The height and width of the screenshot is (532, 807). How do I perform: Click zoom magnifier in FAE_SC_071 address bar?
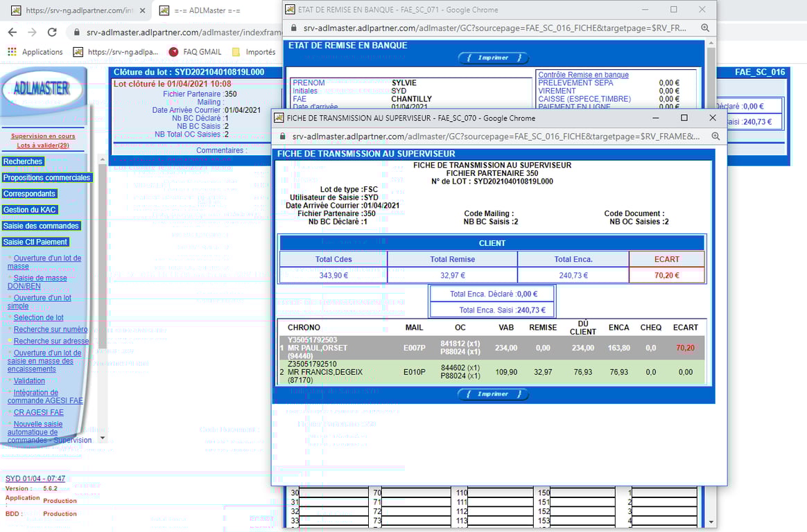(x=704, y=28)
